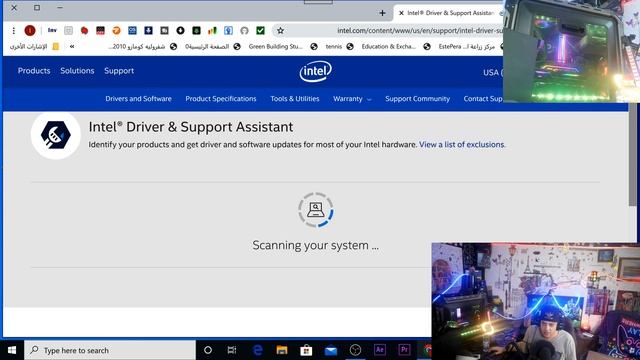This screenshot has width=640, height=360.
Task: Open a new browser tab
Action: 382,13
